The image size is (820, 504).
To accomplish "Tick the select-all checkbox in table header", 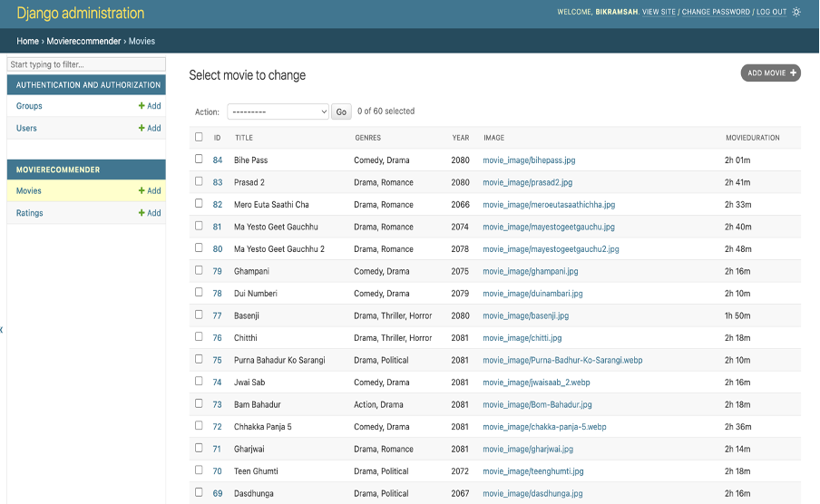I will tap(200, 138).
